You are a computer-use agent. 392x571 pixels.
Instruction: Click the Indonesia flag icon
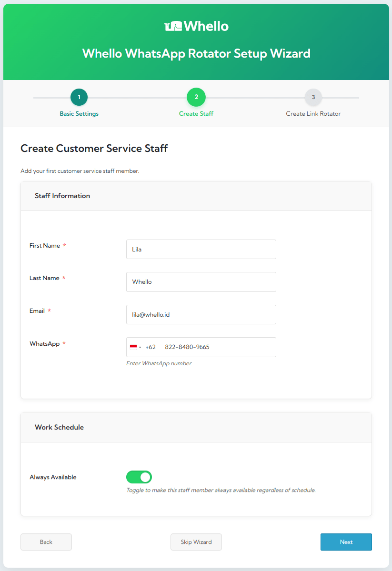[x=133, y=347]
